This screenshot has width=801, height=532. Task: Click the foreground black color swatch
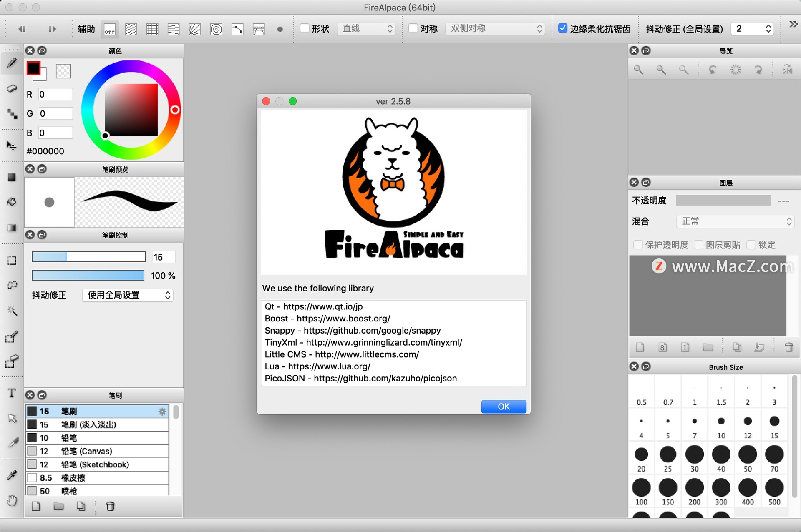pos(33,68)
